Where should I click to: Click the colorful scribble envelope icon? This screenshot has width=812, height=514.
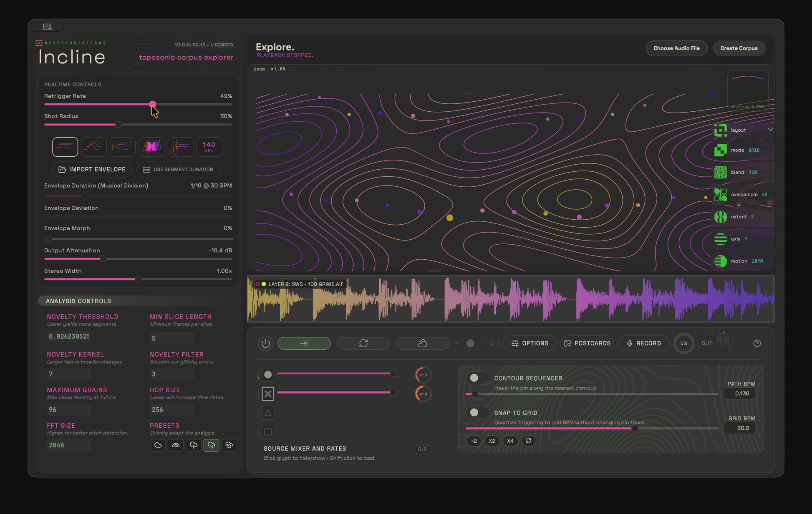(x=151, y=147)
